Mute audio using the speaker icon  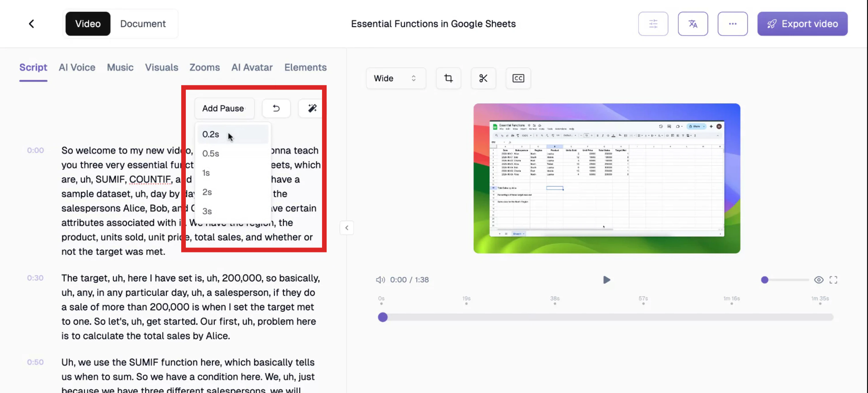[380, 279]
